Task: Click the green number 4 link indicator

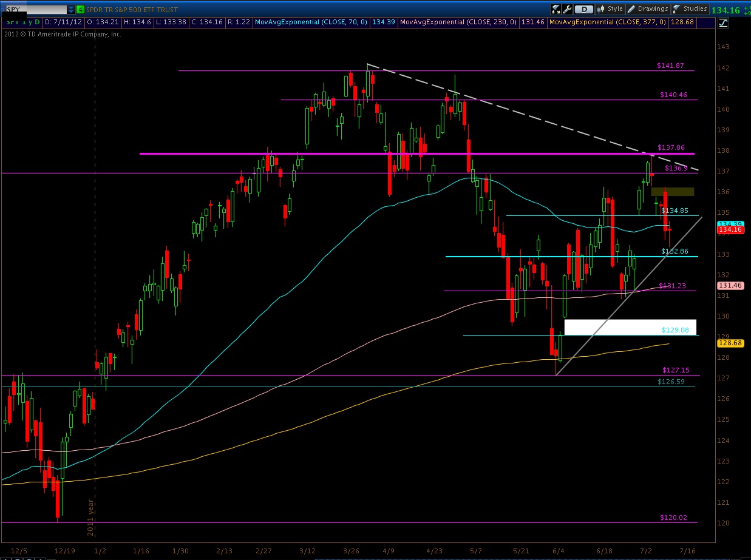Action: click(80, 10)
